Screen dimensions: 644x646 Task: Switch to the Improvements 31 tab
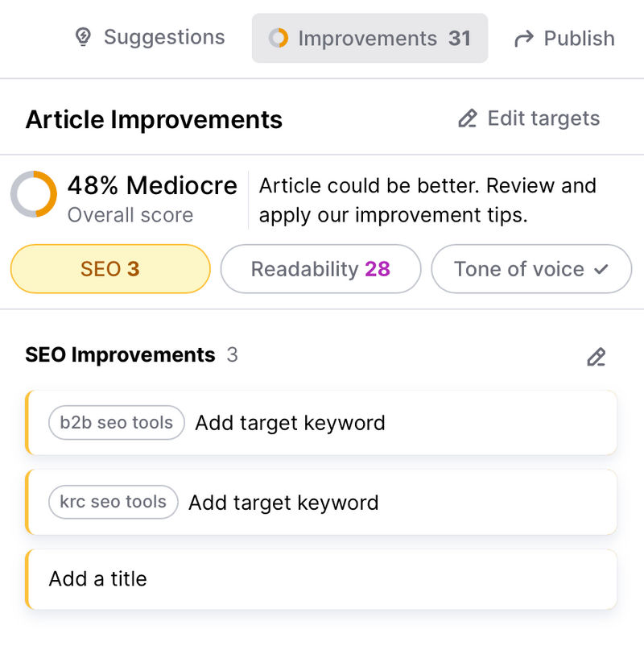[x=369, y=39]
